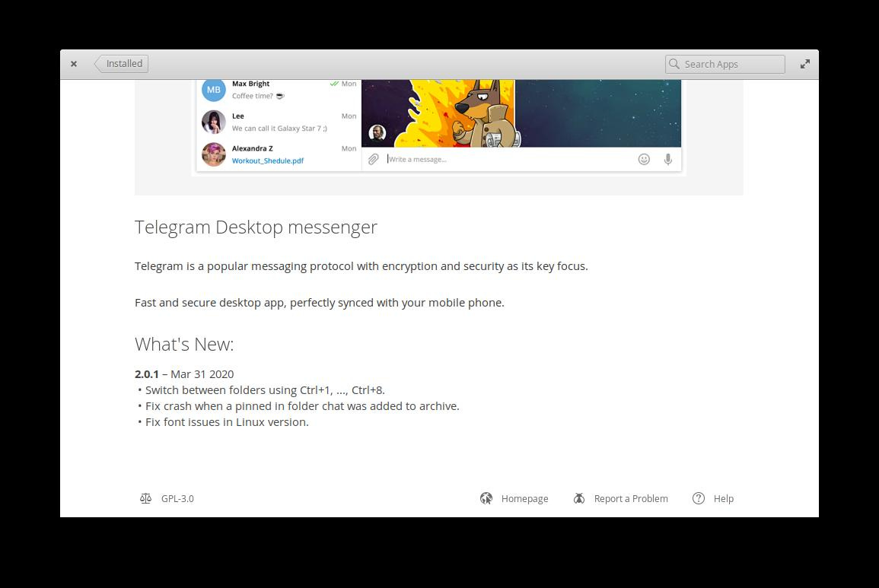
Task: Click the Search Apps field
Action: (x=725, y=64)
